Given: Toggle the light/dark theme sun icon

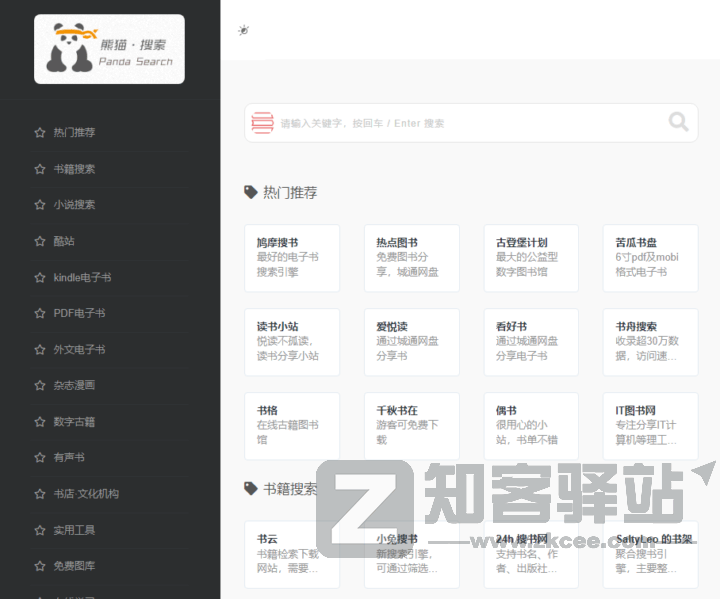Looking at the screenshot, I should [244, 30].
